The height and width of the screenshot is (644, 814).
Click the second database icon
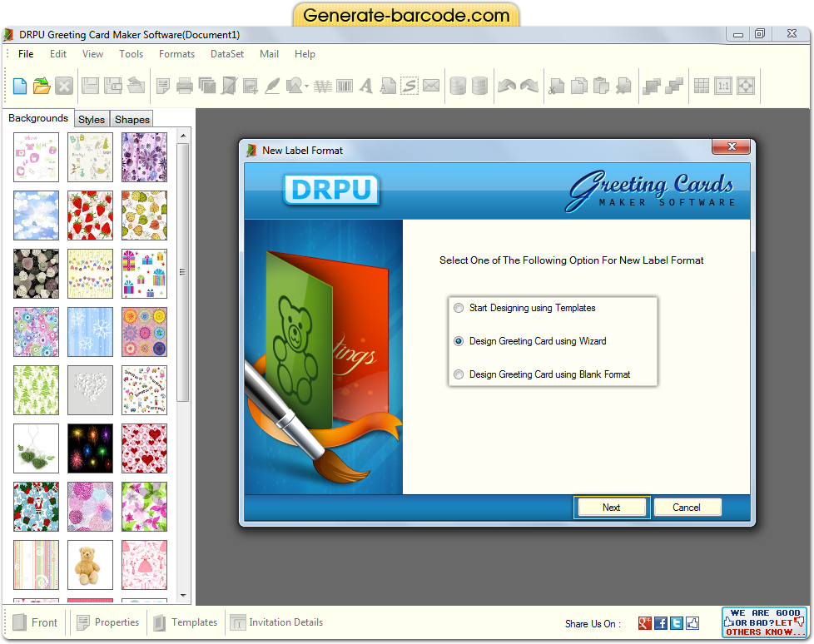click(x=479, y=86)
